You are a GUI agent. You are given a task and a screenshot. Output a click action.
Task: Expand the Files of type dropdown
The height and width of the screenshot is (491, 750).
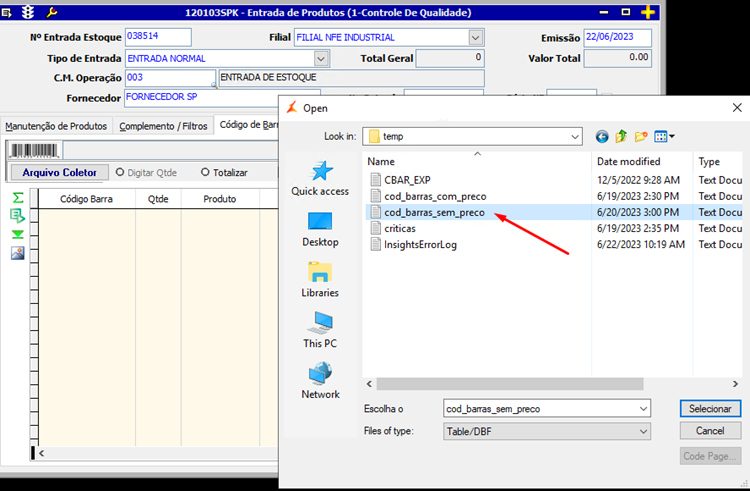[643, 431]
